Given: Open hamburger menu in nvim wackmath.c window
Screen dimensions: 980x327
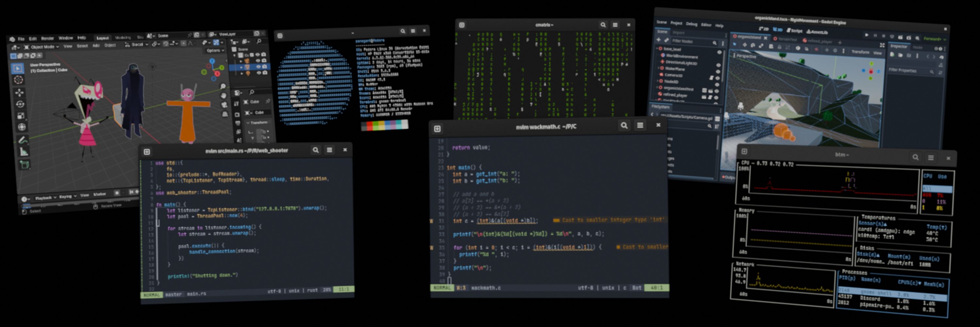Looking at the screenshot, I should pos(640,125).
